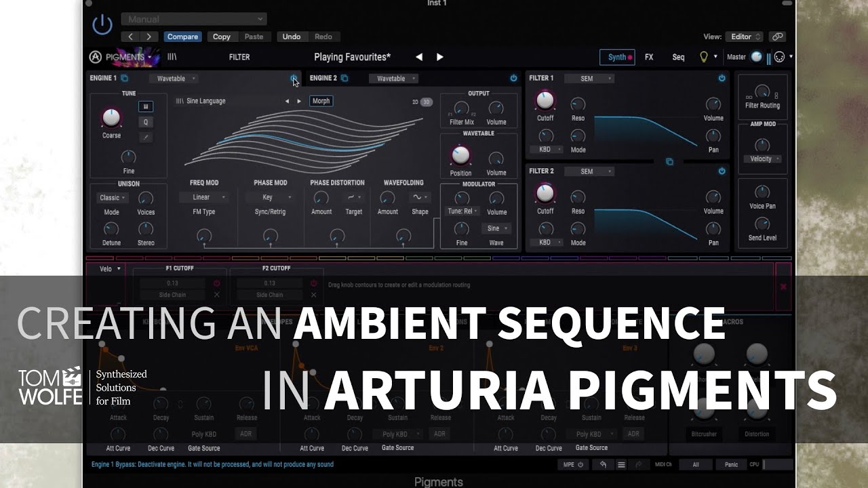Image resolution: width=868 pixels, height=488 pixels.
Task: Click the Undo button in top toolbar
Action: [292, 37]
